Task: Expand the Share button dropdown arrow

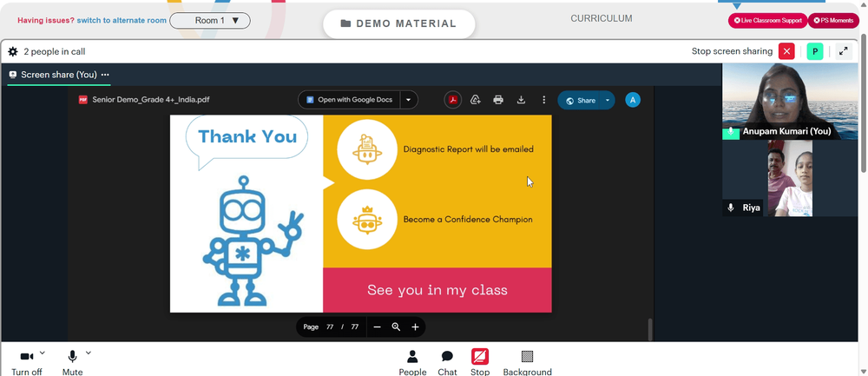Action: coord(608,100)
